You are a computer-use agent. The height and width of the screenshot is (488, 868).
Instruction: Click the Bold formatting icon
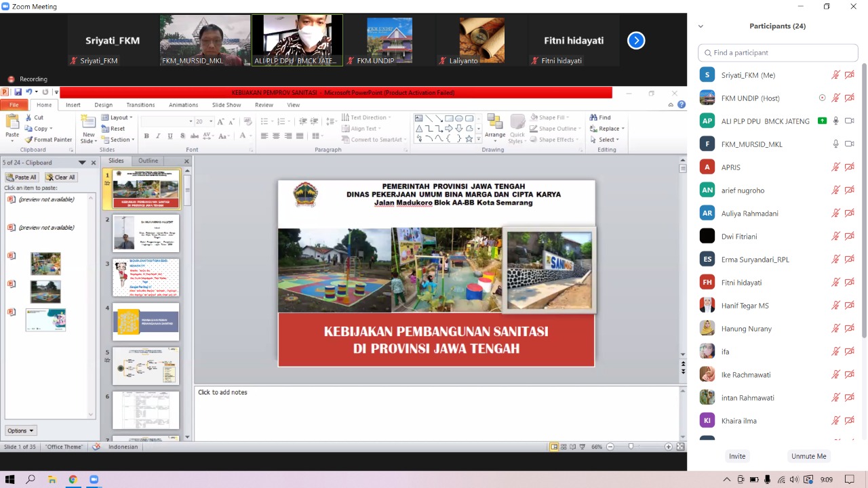coord(146,136)
